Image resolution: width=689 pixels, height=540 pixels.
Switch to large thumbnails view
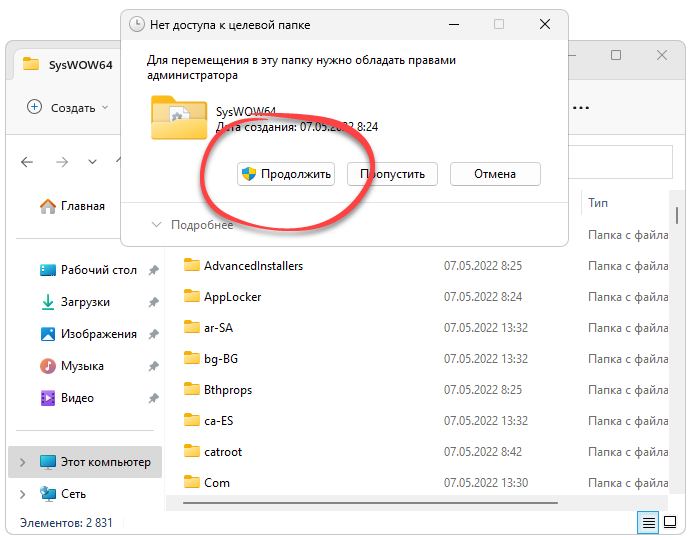670,522
